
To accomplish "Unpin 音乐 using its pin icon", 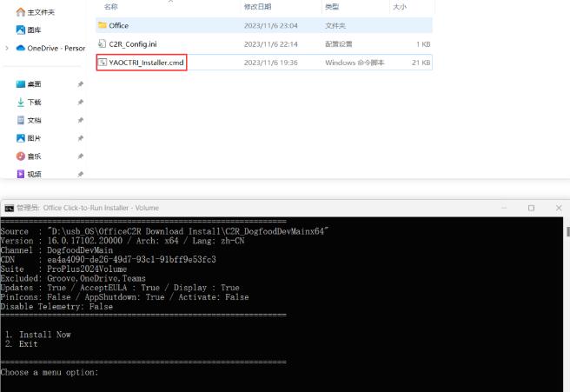I will 80,156.
